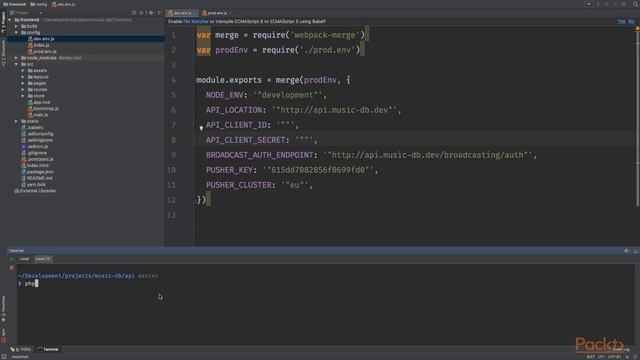Click Search Everywhere magnifier icon
The height and width of the screenshot is (360, 640).
pyautogui.click(x=636, y=4)
